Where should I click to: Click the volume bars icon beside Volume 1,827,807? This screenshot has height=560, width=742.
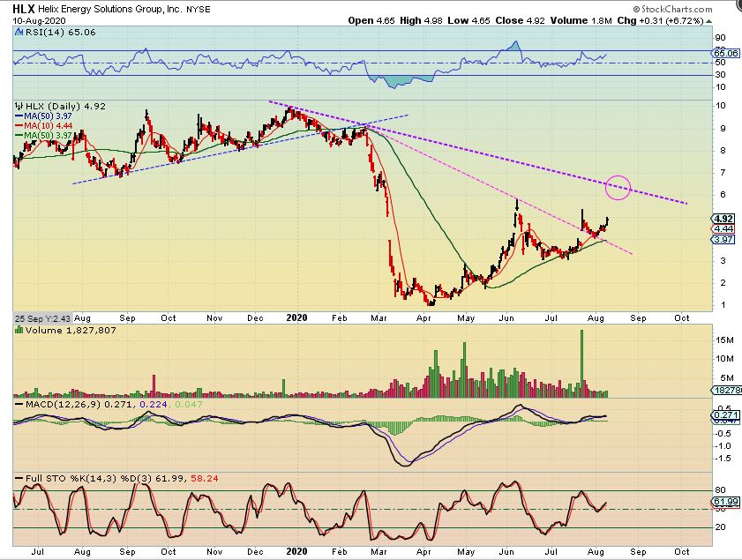[x=19, y=330]
